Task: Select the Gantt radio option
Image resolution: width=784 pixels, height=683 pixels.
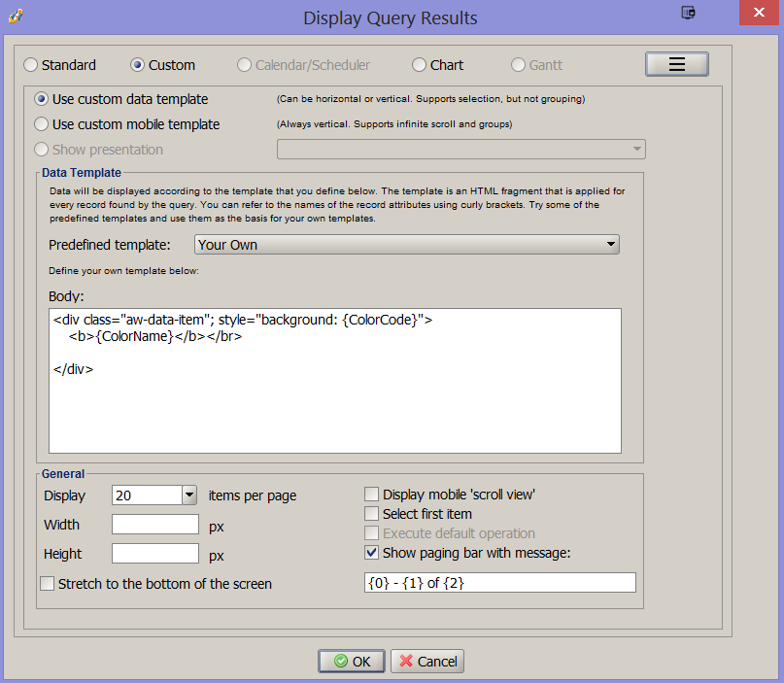Action: click(536, 65)
